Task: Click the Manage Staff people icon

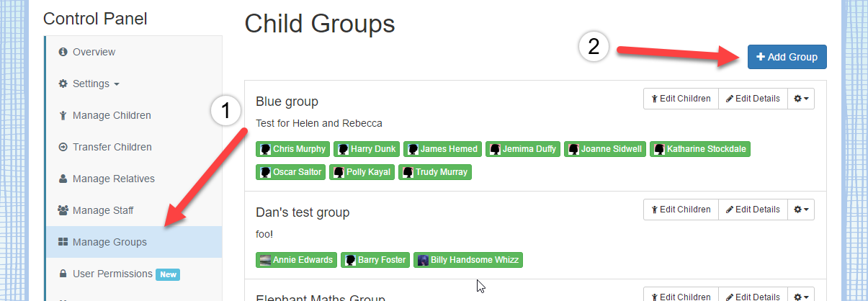Action: (x=63, y=210)
